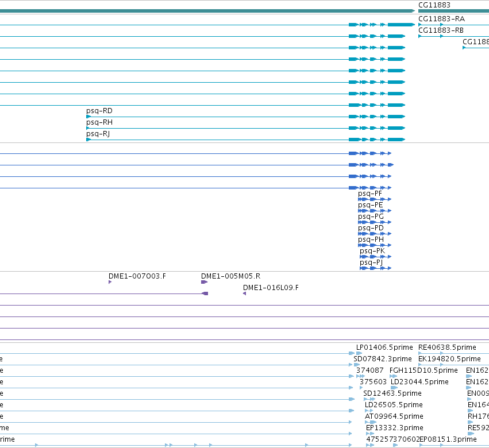Click the EP08151.3prime EST label
This screenshot has height=448, width=489.
coord(448,439)
